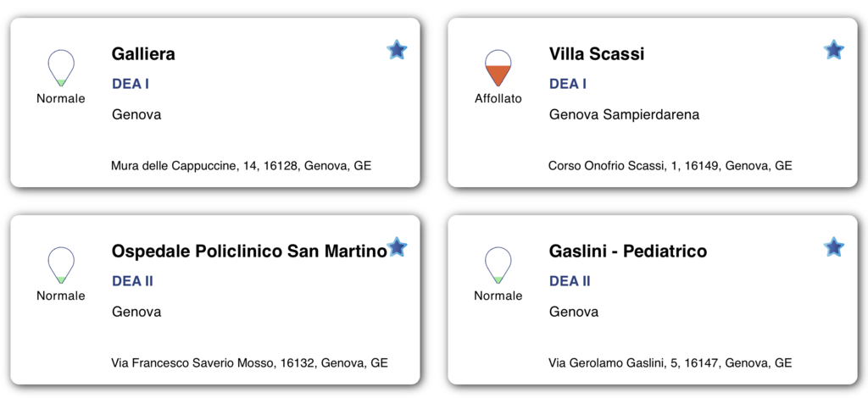Image resolution: width=868 pixels, height=398 pixels.
Task: Toggle favorite star on Galliera card
Action: (397, 50)
